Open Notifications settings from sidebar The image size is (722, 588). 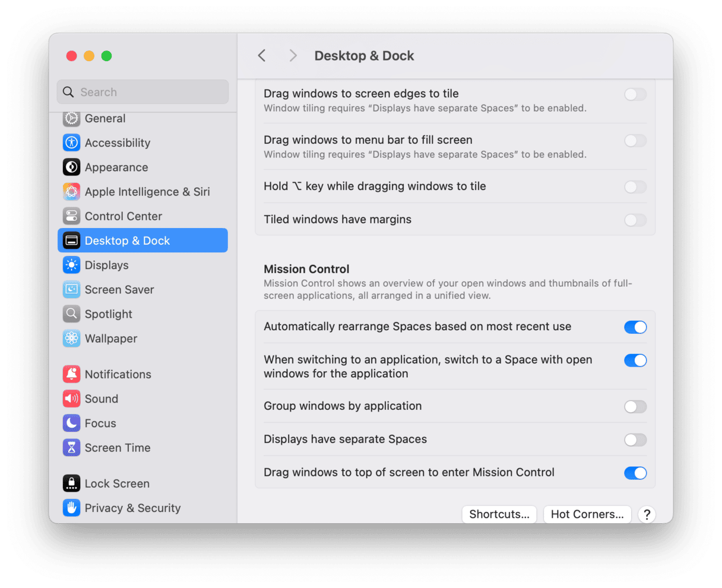click(x=142, y=374)
